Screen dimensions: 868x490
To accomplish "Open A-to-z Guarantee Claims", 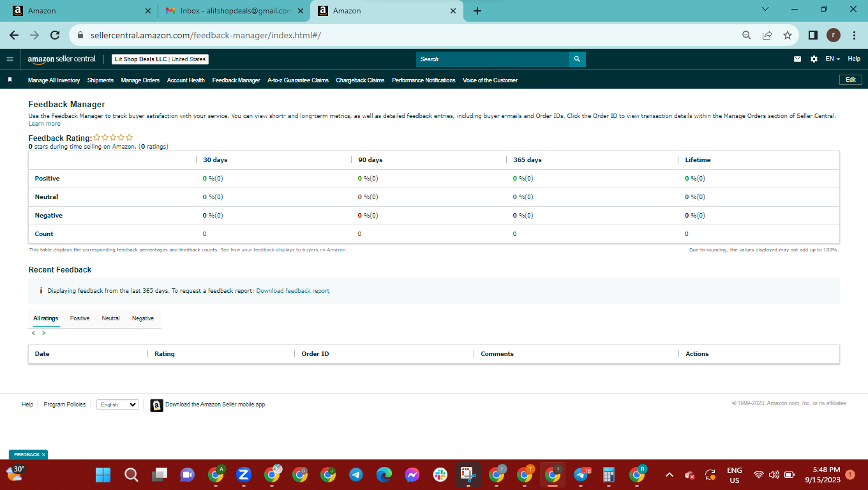I will [298, 80].
